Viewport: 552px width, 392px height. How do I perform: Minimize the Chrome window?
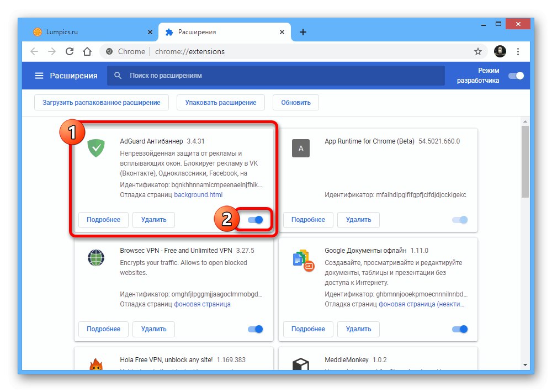484,25
